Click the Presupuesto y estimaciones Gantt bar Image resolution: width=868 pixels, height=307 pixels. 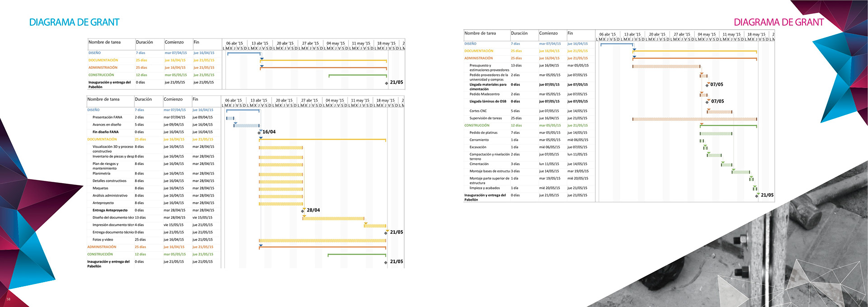pos(667,66)
